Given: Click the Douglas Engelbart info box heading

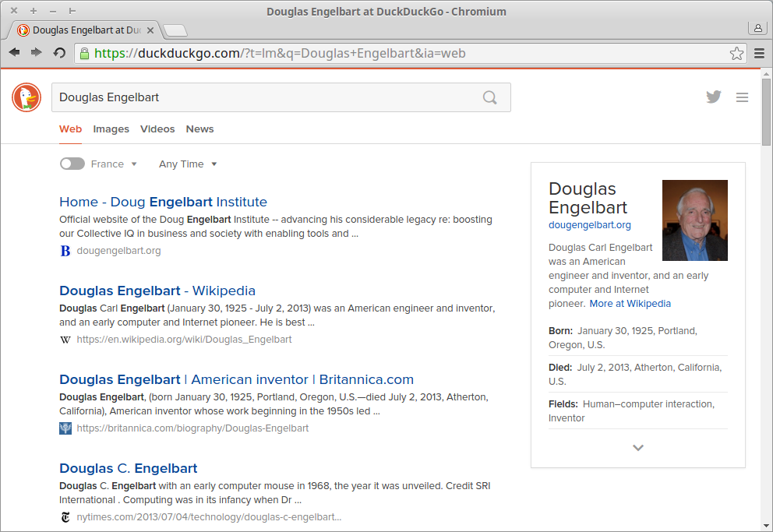Looking at the screenshot, I should tap(588, 198).
